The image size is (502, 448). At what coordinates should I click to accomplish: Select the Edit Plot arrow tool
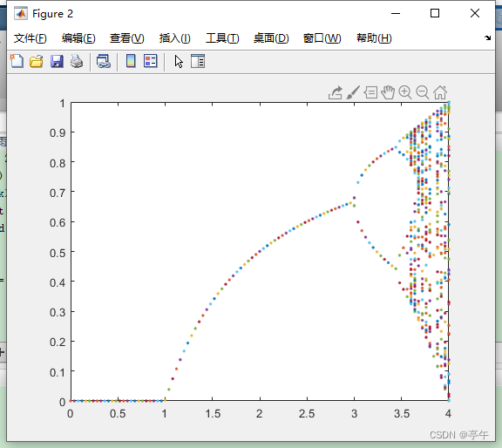(179, 61)
